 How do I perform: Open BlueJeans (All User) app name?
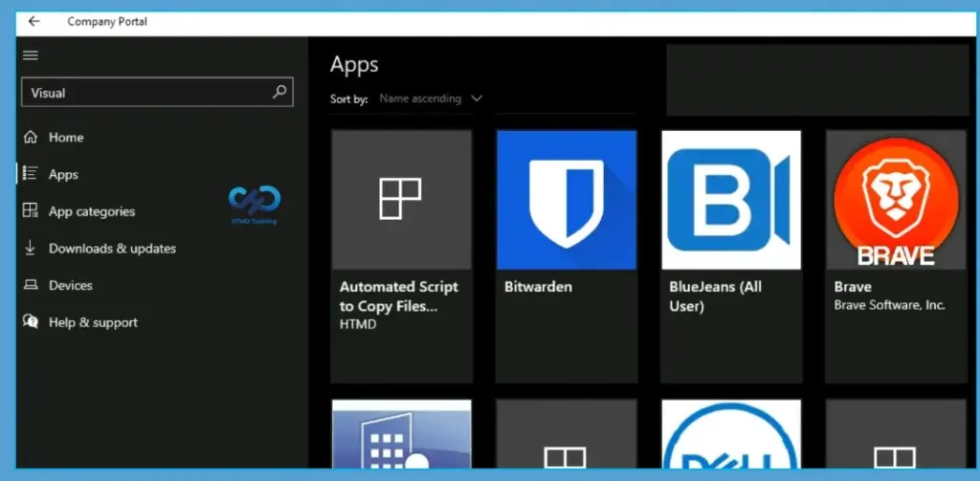[716, 296]
